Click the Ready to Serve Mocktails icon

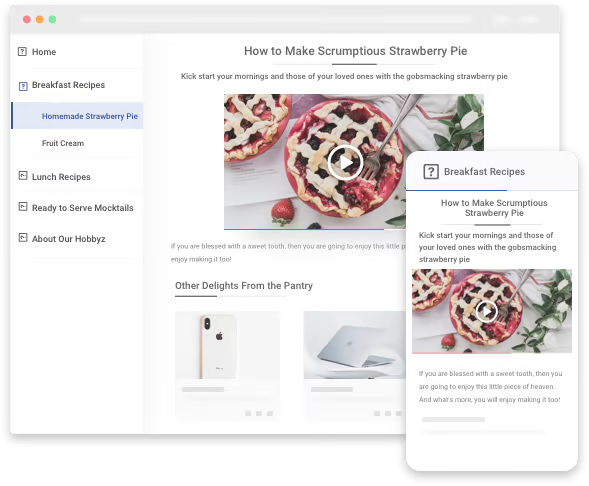click(x=23, y=207)
